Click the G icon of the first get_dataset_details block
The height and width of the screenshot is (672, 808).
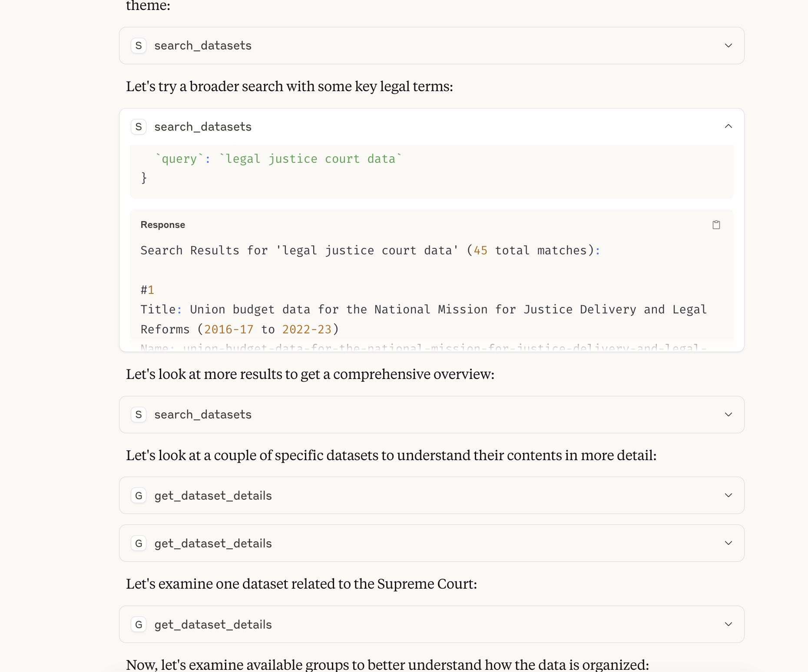click(x=139, y=496)
